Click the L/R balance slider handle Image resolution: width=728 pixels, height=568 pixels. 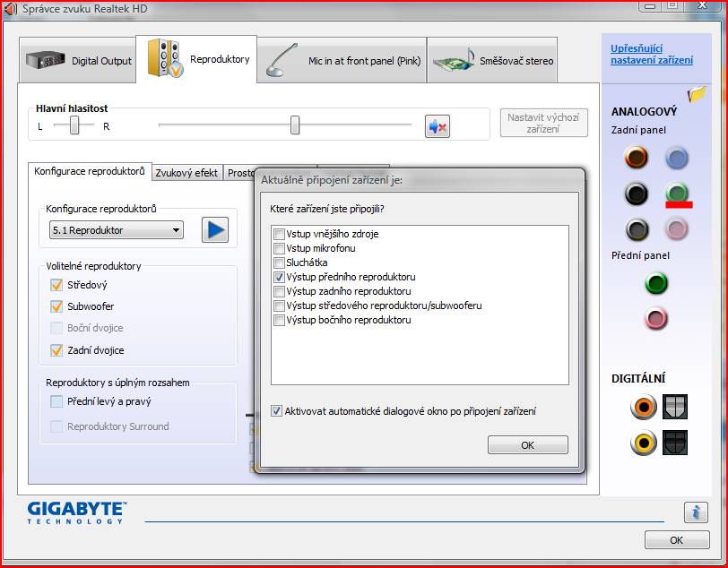click(74, 125)
